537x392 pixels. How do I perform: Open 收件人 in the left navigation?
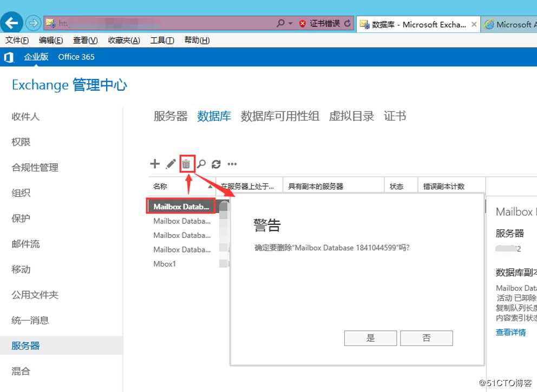[x=25, y=117]
